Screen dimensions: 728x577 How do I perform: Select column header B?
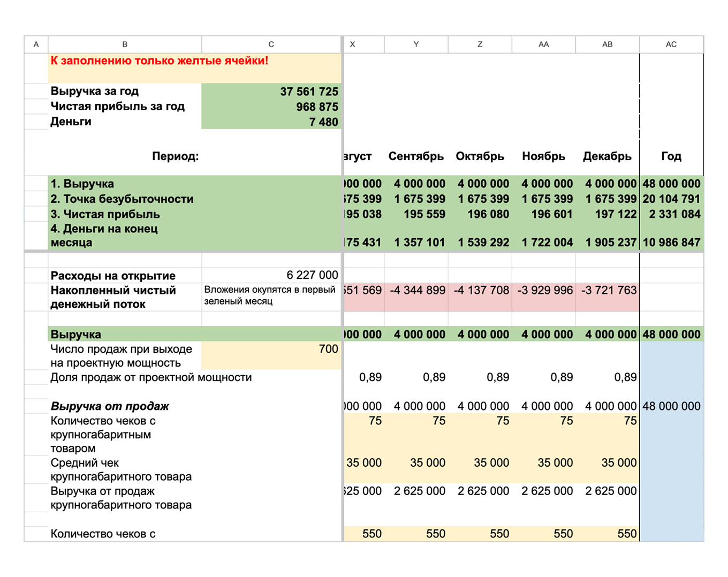[x=125, y=44]
